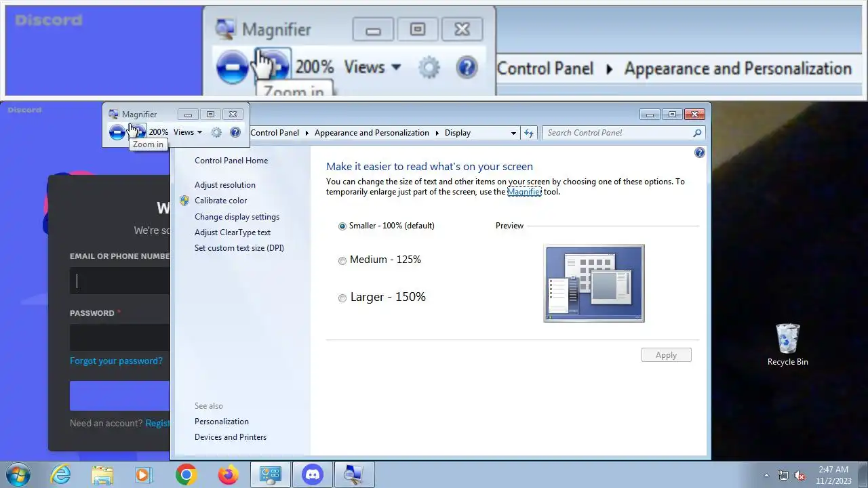Viewport: 868px width, 488px height.
Task: Click Discord Register link
Action: click(157, 423)
